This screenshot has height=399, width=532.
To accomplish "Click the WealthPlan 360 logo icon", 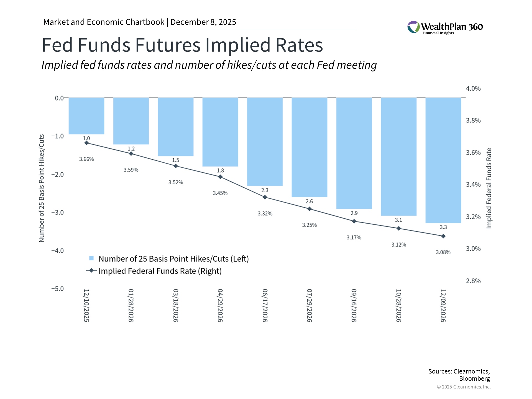I will coord(413,27).
